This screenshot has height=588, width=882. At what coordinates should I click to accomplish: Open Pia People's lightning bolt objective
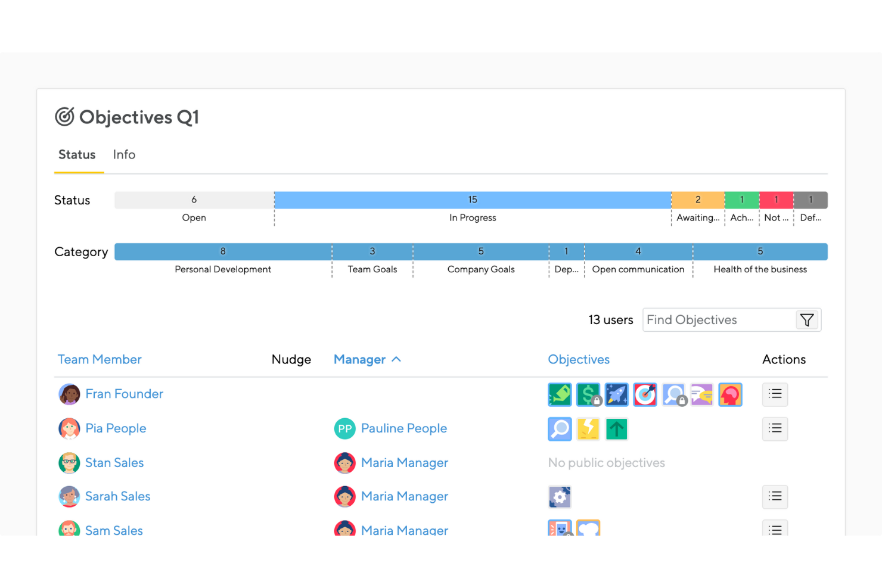[588, 429]
